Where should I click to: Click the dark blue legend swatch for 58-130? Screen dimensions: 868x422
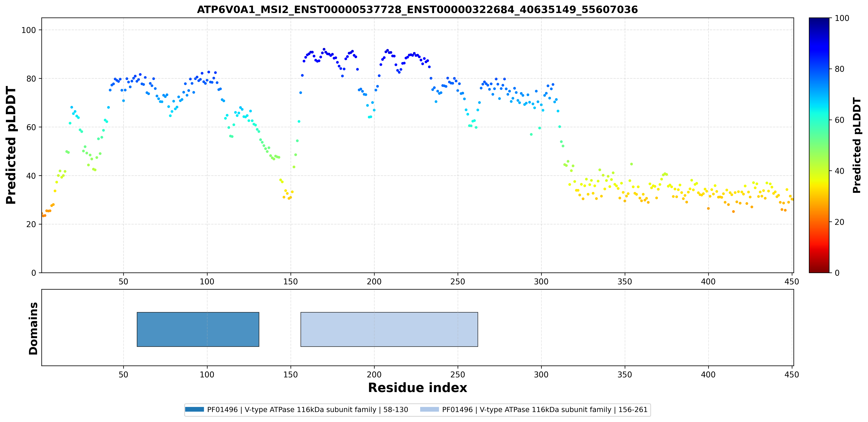pos(194,409)
